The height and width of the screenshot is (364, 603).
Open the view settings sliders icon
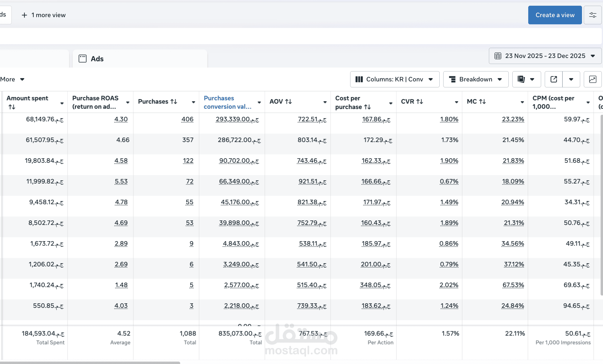(592, 15)
